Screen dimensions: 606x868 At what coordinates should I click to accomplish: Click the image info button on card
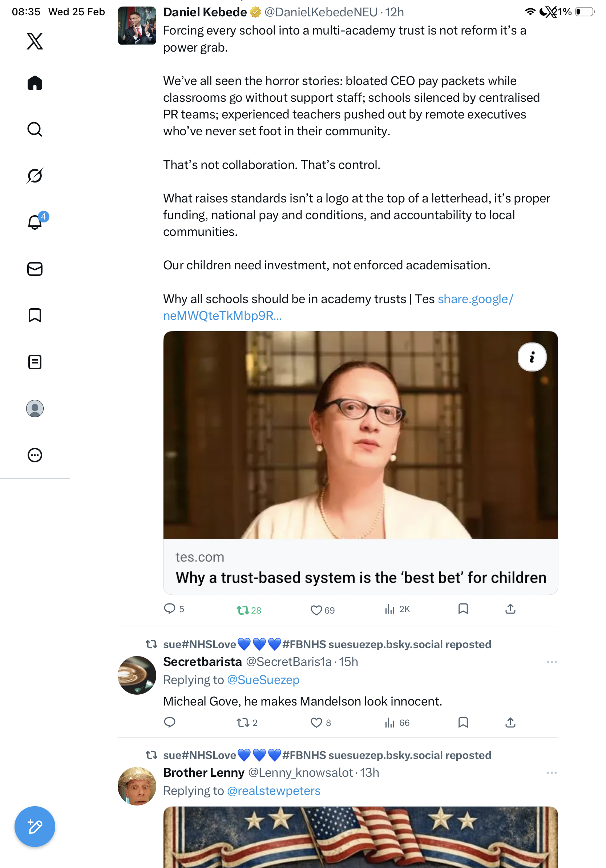tap(532, 357)
